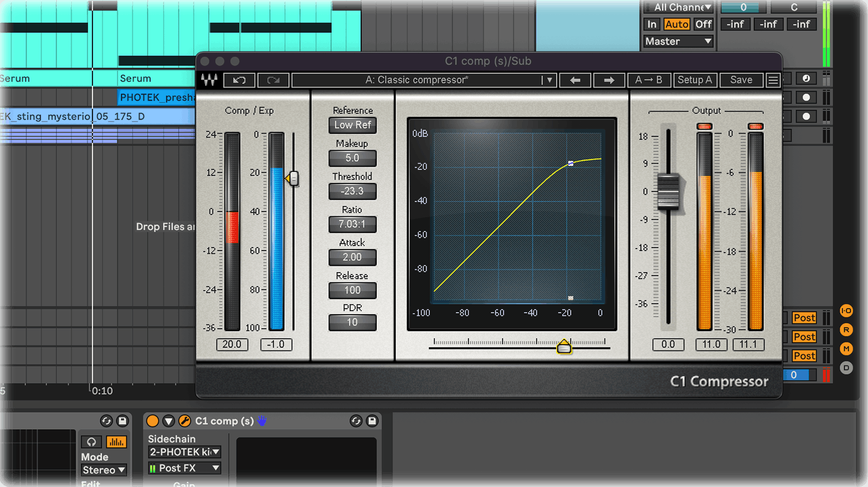Set monitor mode to Auto
This screenshot has height=487, width=868.
point(677,24)
